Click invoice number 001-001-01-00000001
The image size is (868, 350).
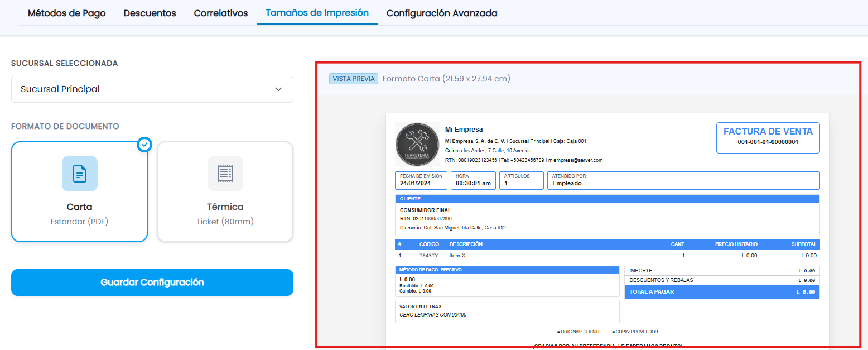[x=768, y=142]
